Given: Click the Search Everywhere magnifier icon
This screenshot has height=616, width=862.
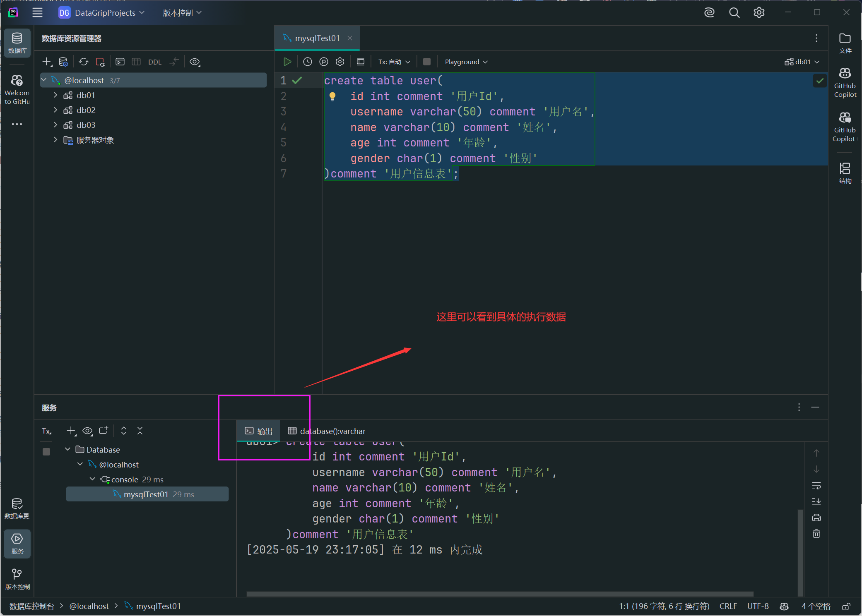Looking at the screenshot, I should point(734,13).
